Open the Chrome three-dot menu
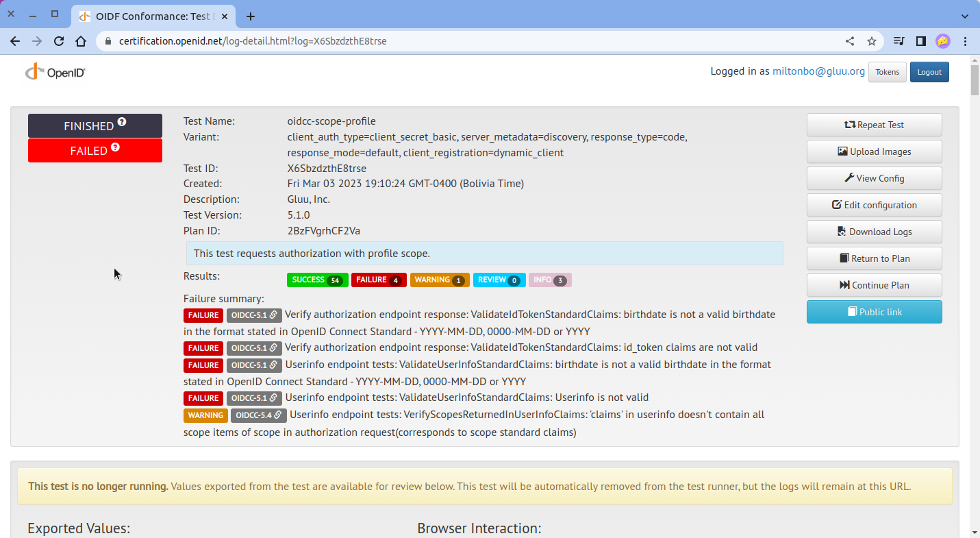 pos(966,41)
